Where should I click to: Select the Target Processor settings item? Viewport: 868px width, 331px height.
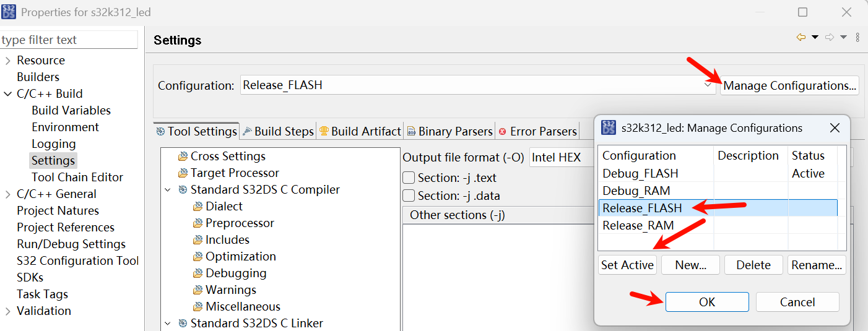(x=228, y=173)
